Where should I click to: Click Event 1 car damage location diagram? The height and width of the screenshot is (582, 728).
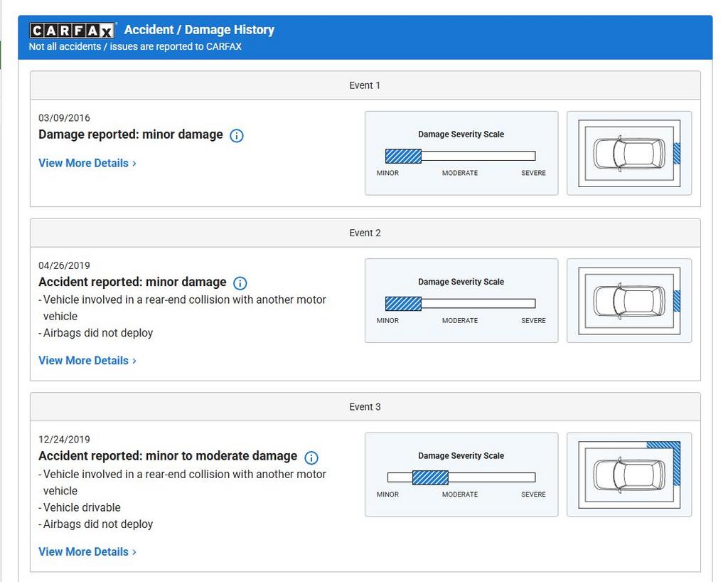click(629, 153)
